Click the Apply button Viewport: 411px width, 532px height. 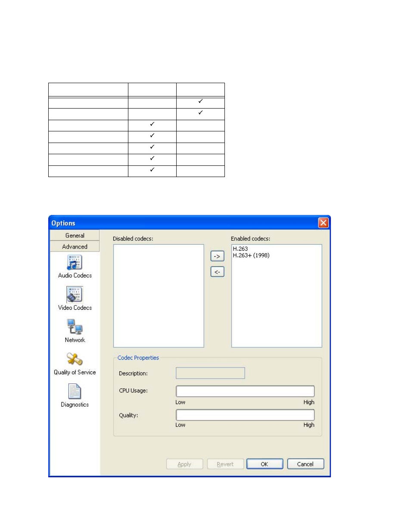(184, 464)
